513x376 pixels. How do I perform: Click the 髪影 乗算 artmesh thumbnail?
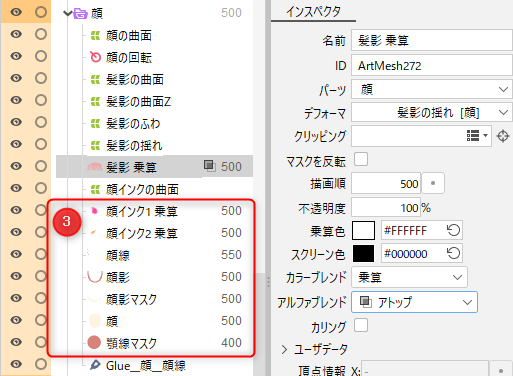click(x=95, y=167)
